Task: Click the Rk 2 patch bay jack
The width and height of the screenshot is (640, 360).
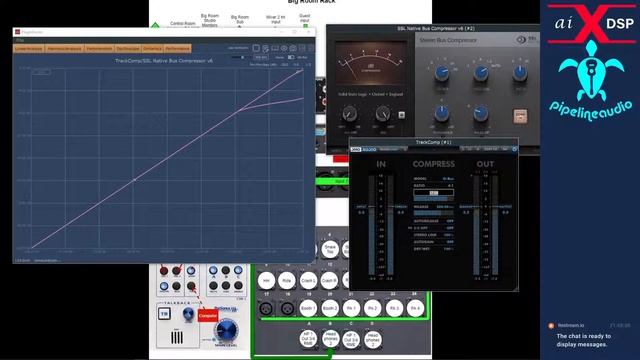Action: click(372, 308)
